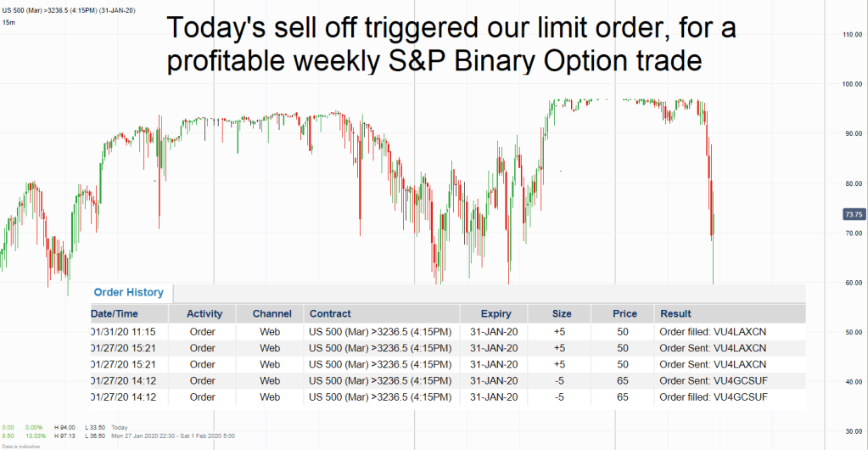
Task: Click the Size column header
Action: [562, 313]
